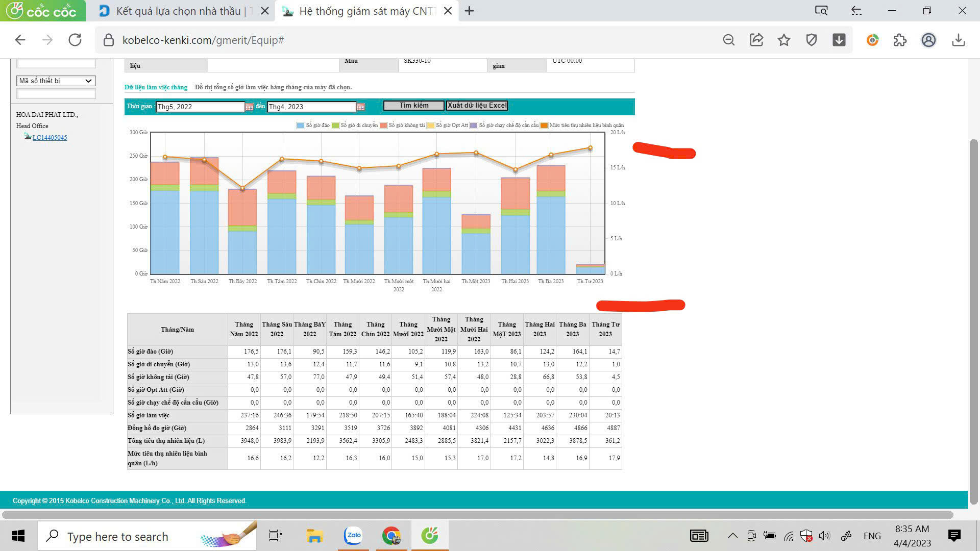The image size is (980, 551).
Task: Click the vertical page scrollbar
Action: pos(973,321)
